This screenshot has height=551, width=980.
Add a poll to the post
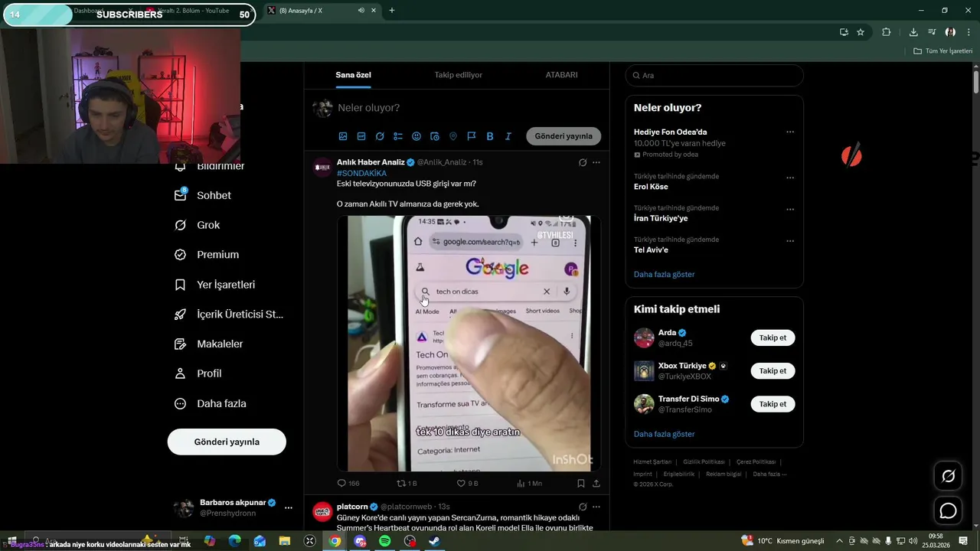[x=398, y=136]
